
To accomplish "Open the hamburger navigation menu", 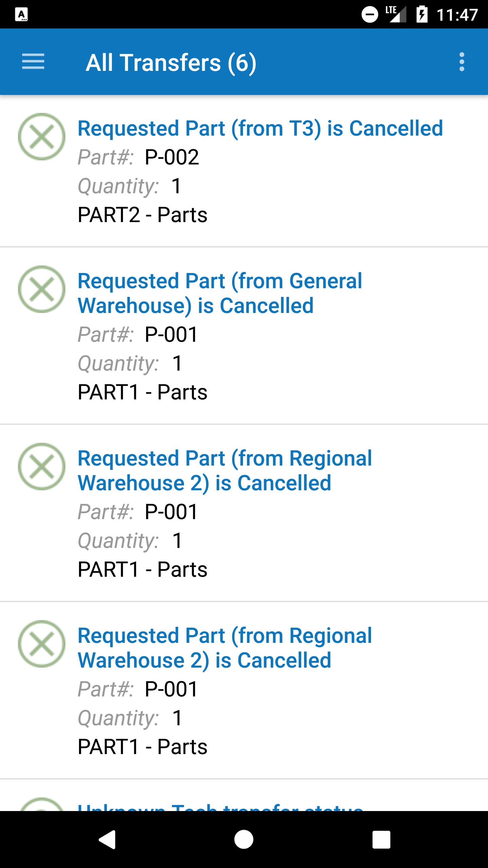I will tap(33, 62).
